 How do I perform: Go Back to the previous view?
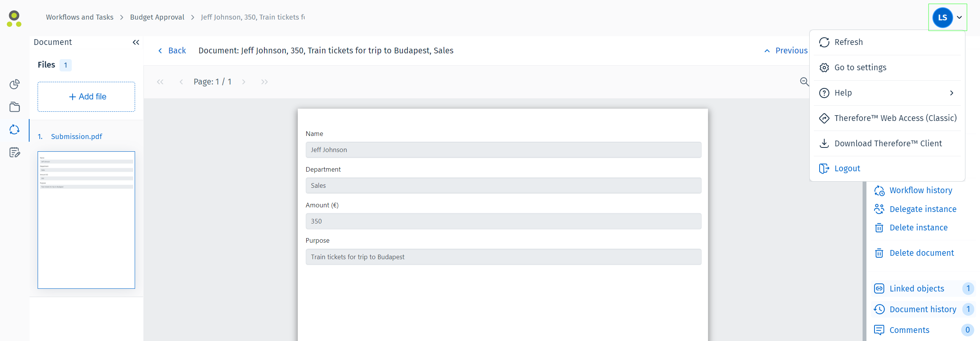(x=172, y=51)
